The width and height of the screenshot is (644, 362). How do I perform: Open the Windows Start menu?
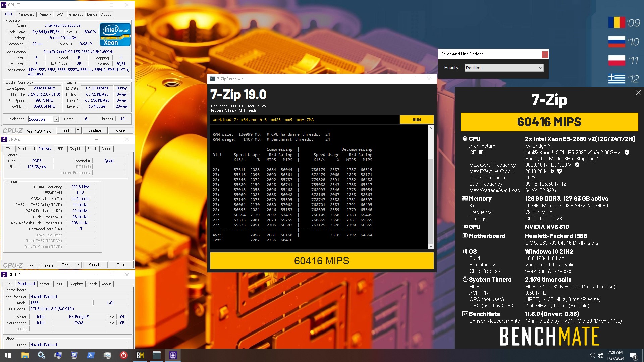point(8,355)
